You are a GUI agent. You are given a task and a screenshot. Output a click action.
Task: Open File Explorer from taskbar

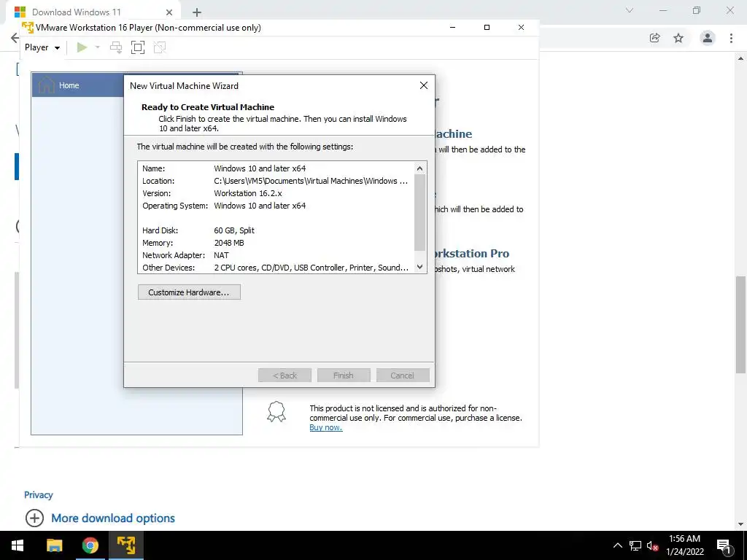tap(55, 545)
